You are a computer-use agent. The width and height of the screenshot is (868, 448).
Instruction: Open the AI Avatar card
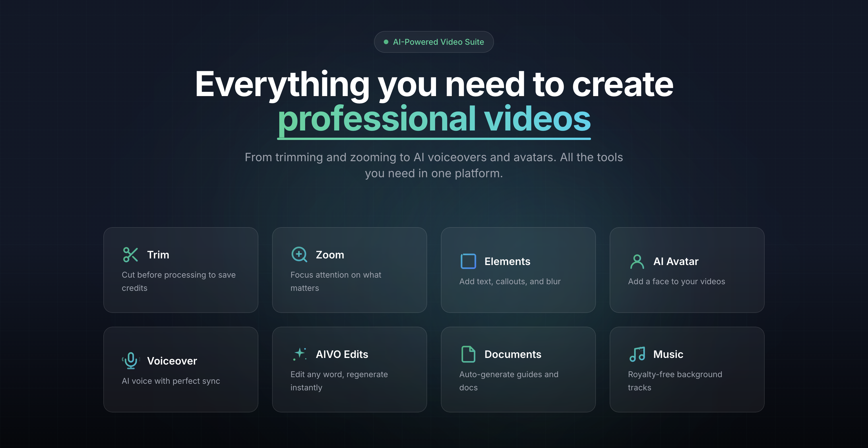click(687, 270)
